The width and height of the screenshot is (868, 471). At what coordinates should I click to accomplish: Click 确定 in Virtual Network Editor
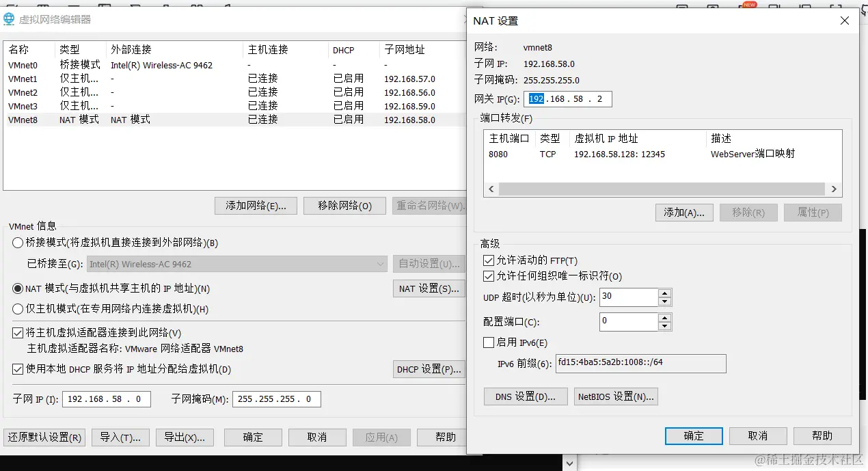click(x=253, y=438)
